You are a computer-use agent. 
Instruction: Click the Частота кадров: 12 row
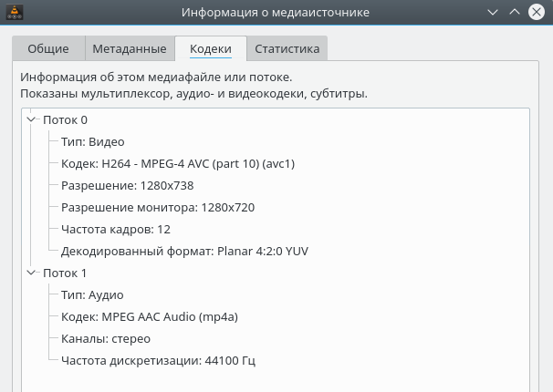pyautogui.click(x=115, y=229)
